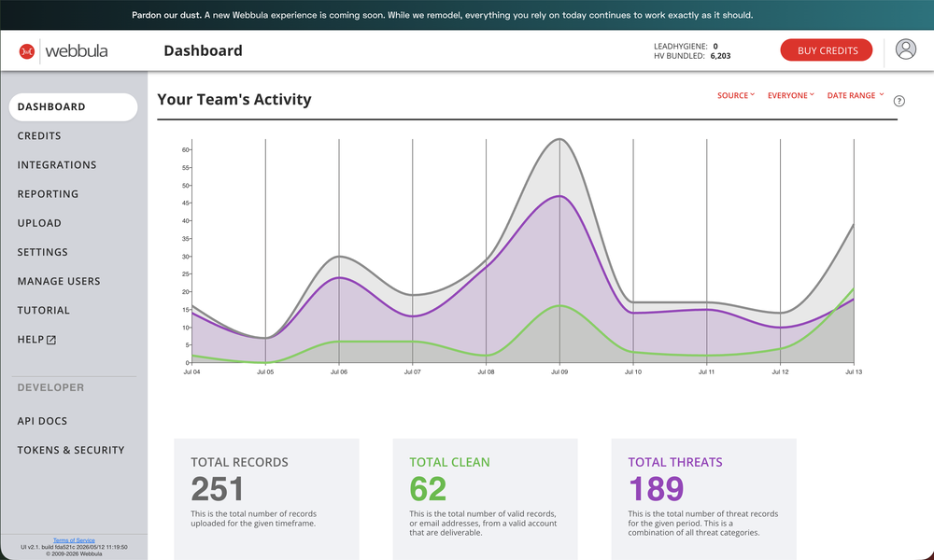Select Dashboard in the sidebar
The width and height of the screenshot is (934, 560).
(x=73, y=107)
